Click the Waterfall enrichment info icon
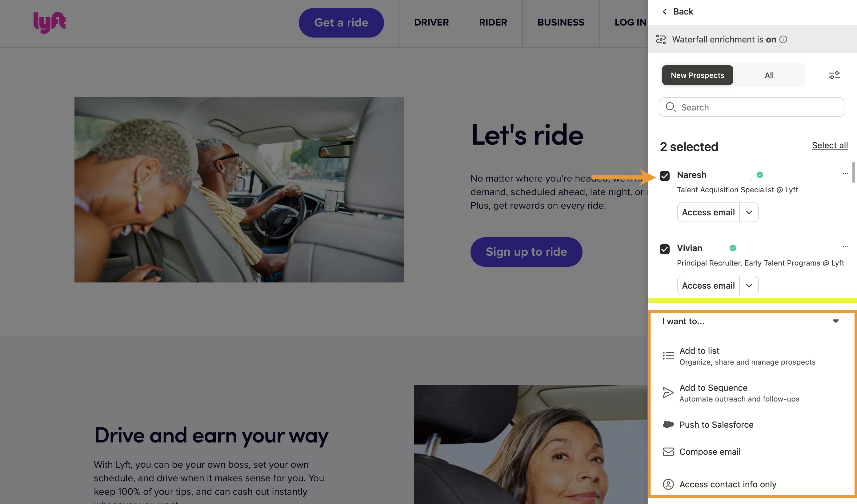857x504 pixels. pyautogui.click(x=783, y=39)
